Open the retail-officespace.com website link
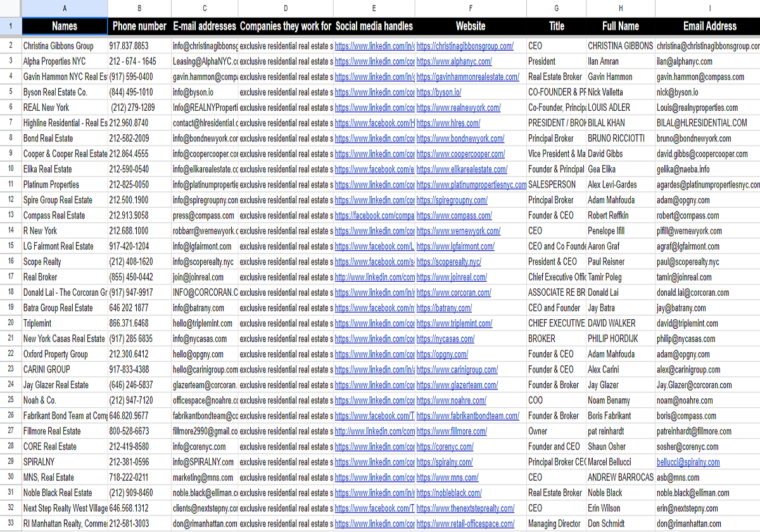Viewport: 760px width, 532px height. (x=465, y=524)
